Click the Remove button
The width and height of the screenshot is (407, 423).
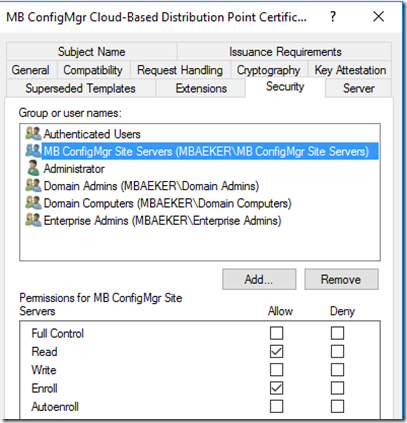click(x=341, y=279)
